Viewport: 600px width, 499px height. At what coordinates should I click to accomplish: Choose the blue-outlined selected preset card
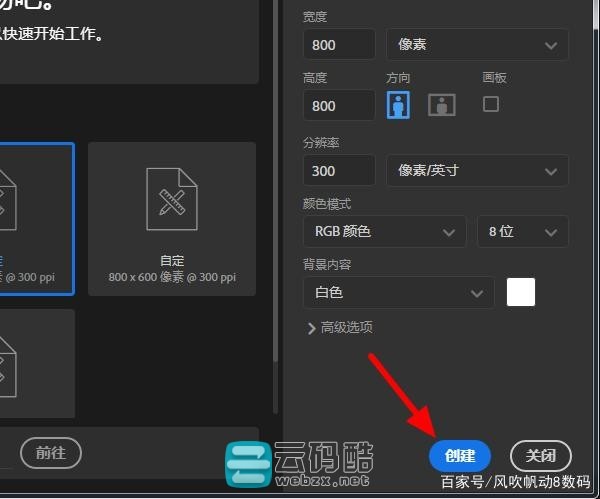pyautogui.click(x=36, y=218)
